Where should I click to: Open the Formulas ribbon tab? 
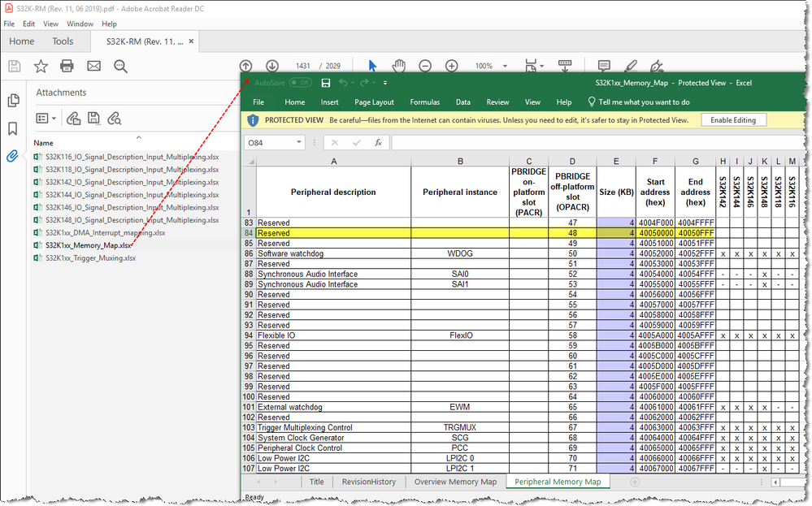pyautogui.click(x=424, y=102)
